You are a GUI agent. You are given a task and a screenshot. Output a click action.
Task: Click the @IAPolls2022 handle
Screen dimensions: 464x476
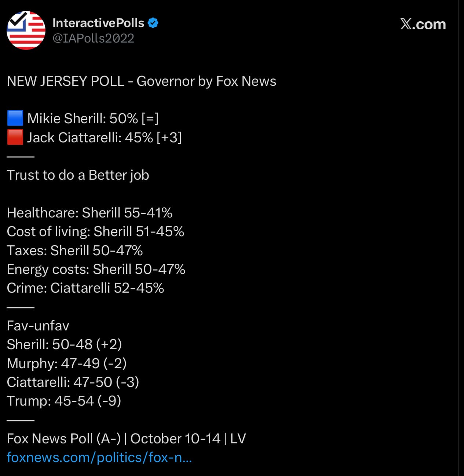click(x=93, y=38)
